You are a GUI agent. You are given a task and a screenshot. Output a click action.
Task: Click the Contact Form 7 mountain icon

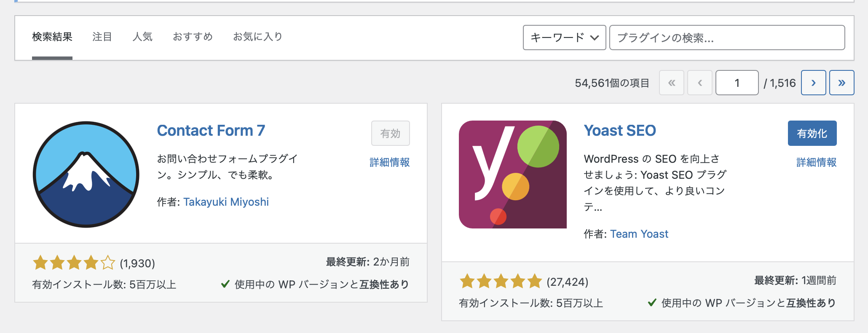point(86,175)
